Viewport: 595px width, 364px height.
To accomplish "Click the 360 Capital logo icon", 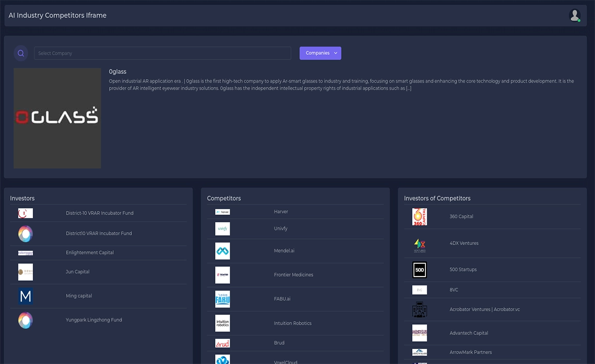I will pyautogui.click(x=419, y=217).
